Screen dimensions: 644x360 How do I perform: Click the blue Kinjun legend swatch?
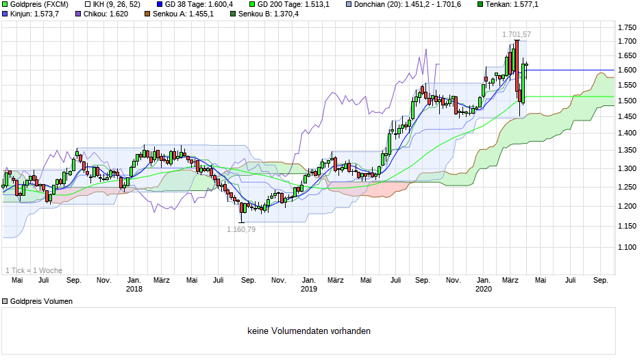tap(5, 14)
